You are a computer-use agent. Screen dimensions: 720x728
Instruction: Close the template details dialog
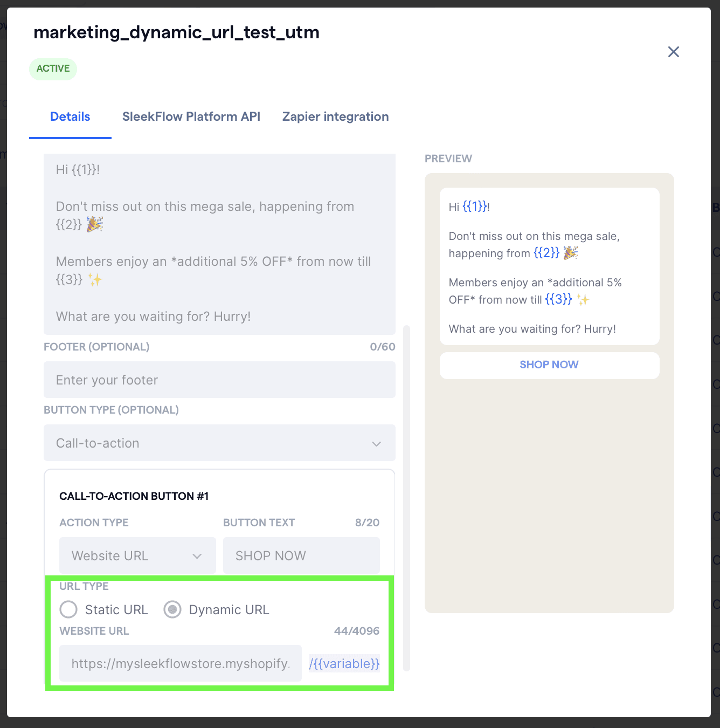[x=673, y=52]
